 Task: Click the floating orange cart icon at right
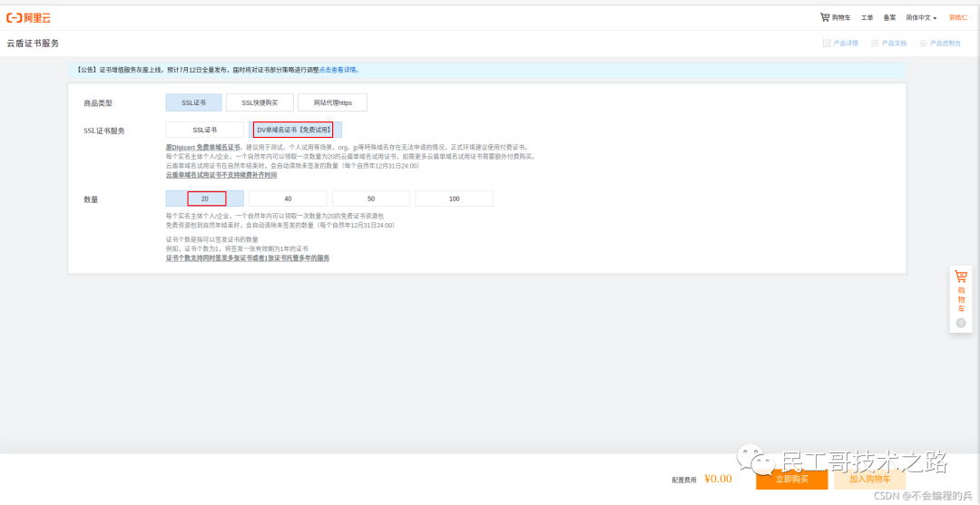pyautogui.click(x=961, y=277)
